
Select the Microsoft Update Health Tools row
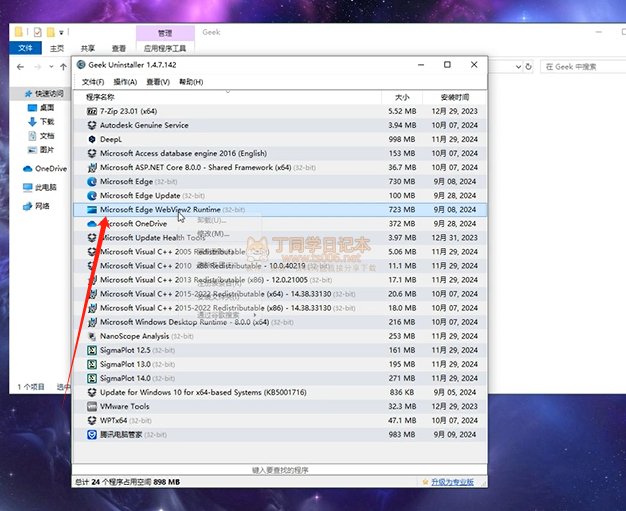point(280,238)
